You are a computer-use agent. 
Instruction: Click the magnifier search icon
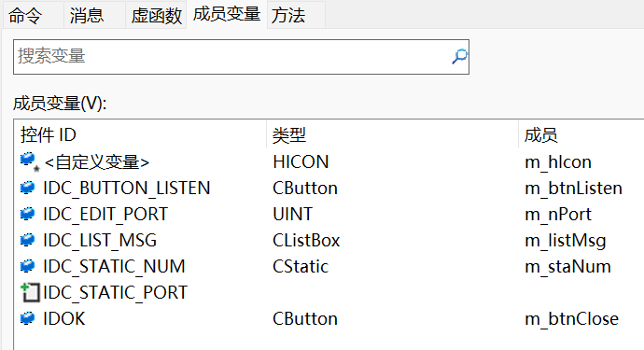tap(459, 57)
